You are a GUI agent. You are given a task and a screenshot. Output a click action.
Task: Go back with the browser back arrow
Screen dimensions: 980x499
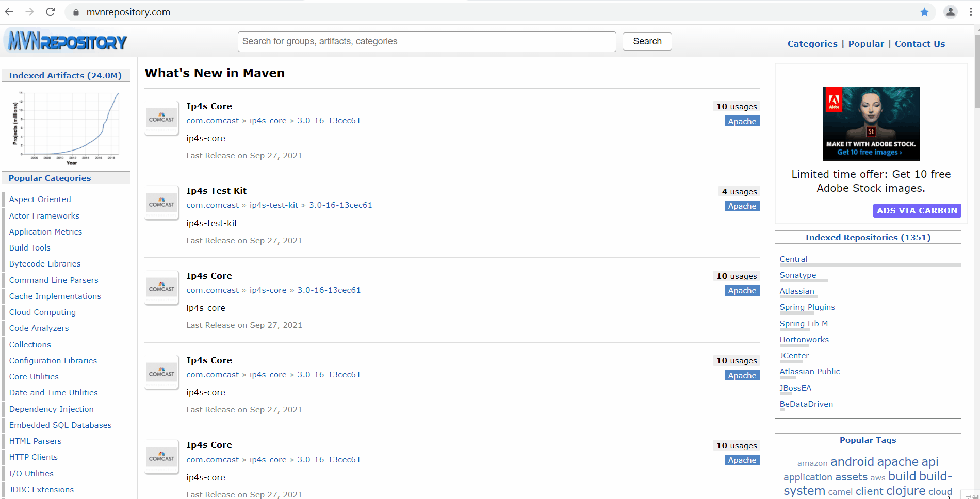pyautogui.click(x=9, y=12)
